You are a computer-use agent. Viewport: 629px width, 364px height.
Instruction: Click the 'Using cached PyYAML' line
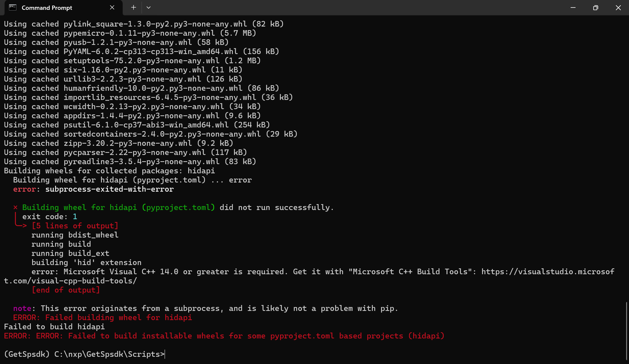141,51
